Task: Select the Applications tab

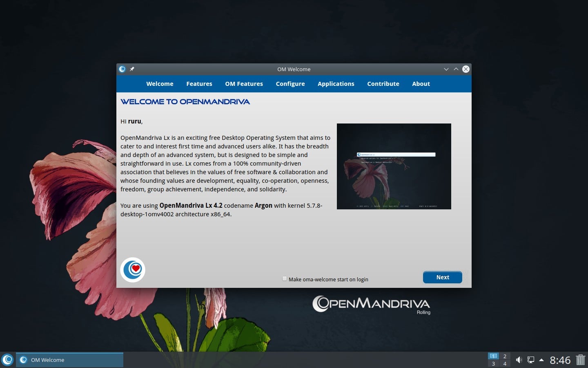Action: [336, 84]
